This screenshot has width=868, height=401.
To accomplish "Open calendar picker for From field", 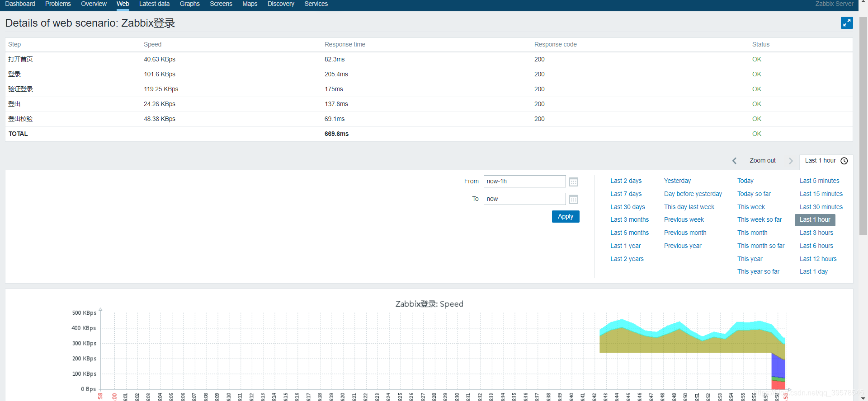I will 574,182.
